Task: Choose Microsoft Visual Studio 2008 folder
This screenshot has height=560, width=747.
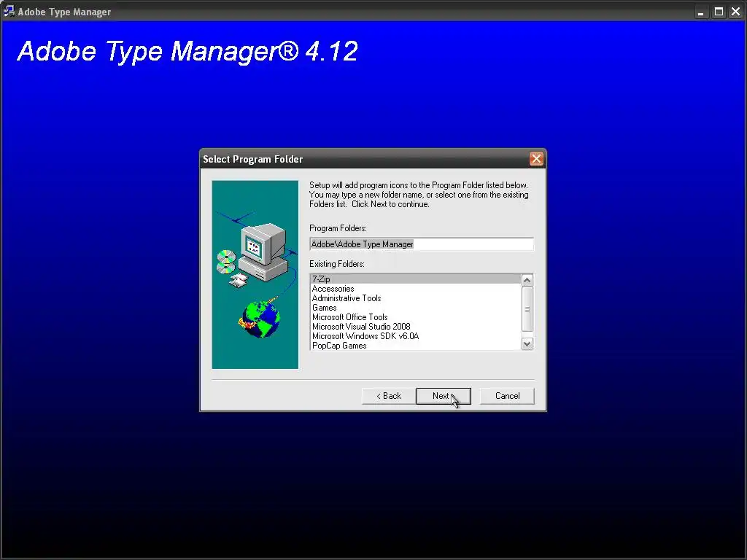Action: click(x=415, y=327)
